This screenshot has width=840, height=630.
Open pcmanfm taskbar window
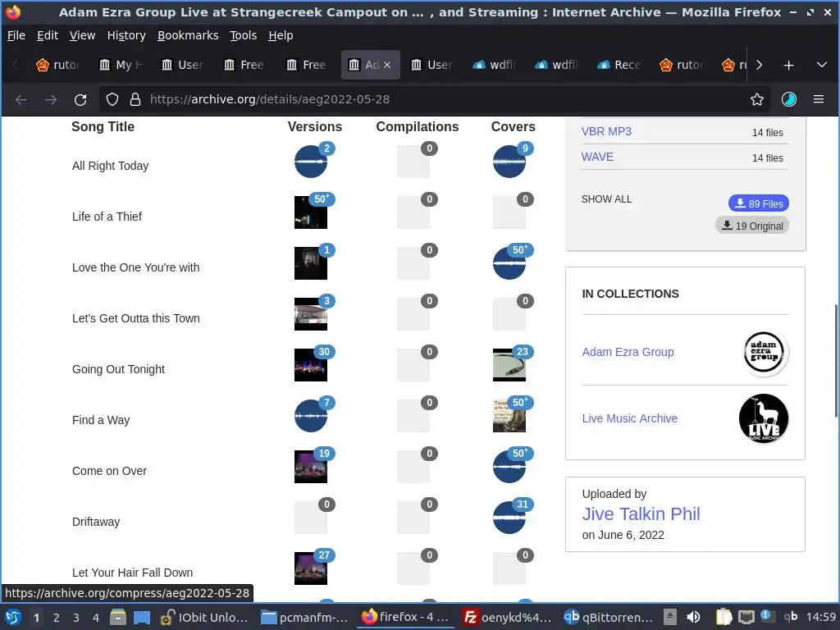pos(304,618)
